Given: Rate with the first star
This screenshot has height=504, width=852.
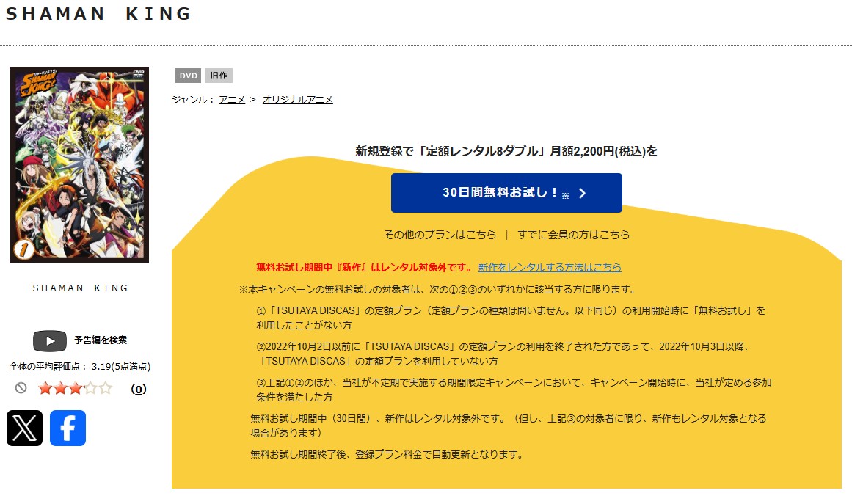Looking at the screenshot, I should pyautogui.click(x=45, y=388).
